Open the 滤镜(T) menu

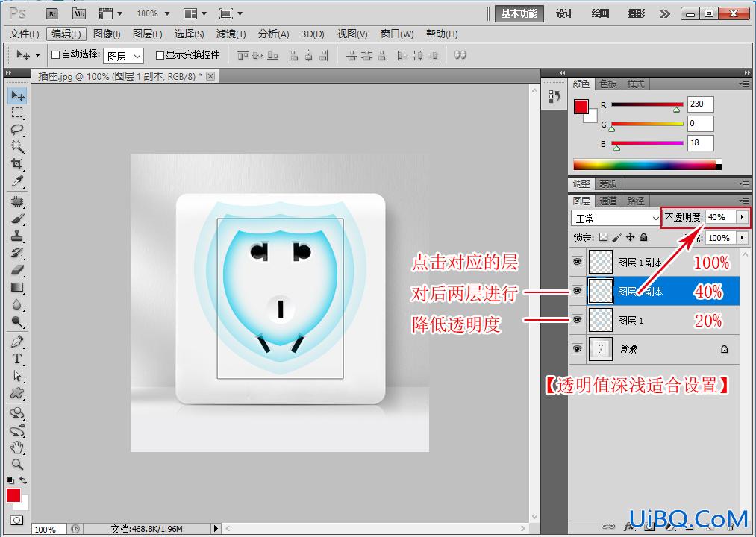click(x=231, y=34)
